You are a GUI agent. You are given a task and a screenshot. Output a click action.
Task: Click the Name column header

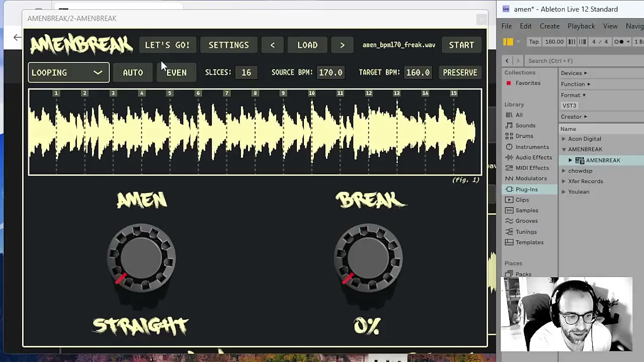(568, 129)
